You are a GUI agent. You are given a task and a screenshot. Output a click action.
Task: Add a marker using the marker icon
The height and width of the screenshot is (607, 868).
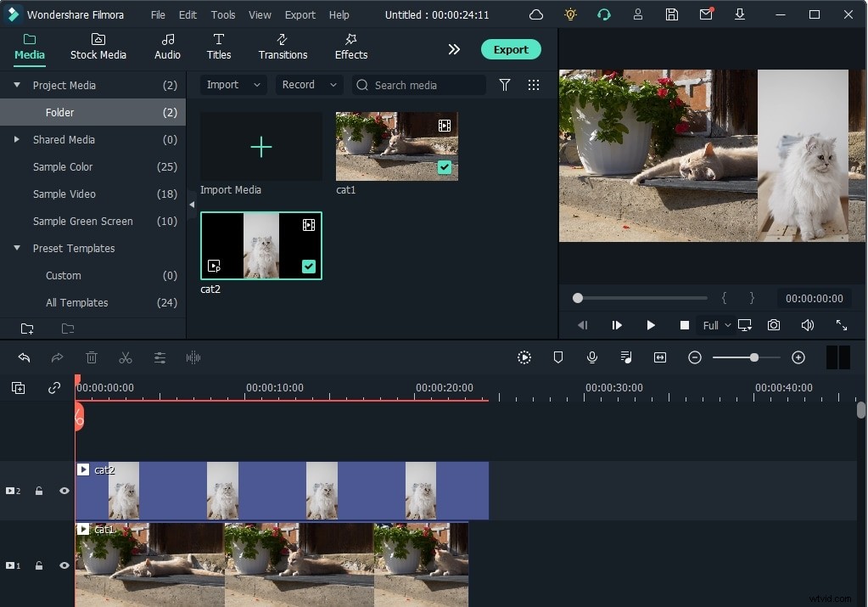(558, 357)
